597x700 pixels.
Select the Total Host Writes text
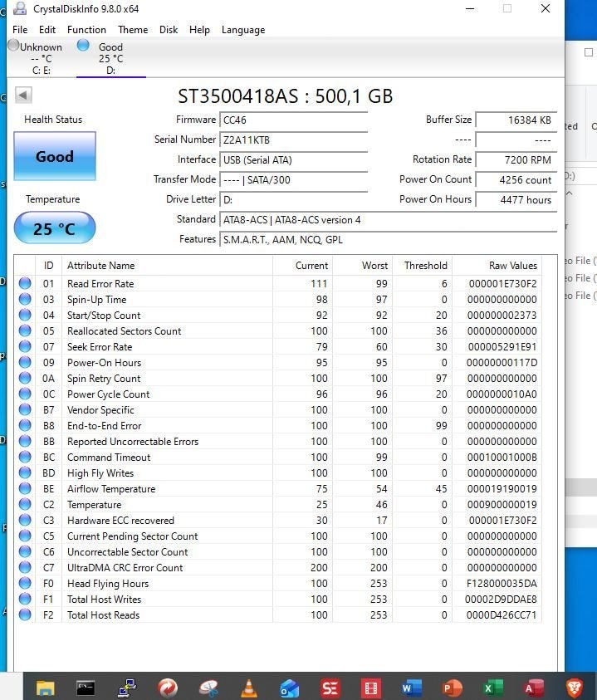(104, 600)
